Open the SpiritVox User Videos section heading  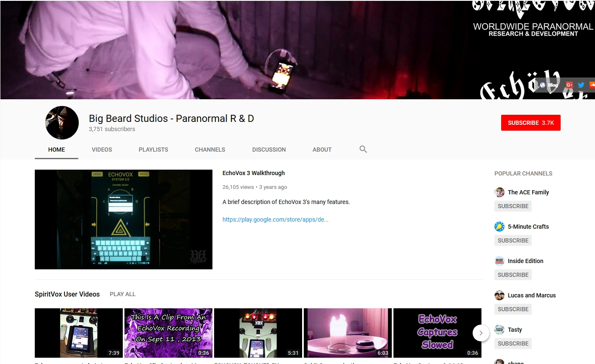tap(67, 294)
